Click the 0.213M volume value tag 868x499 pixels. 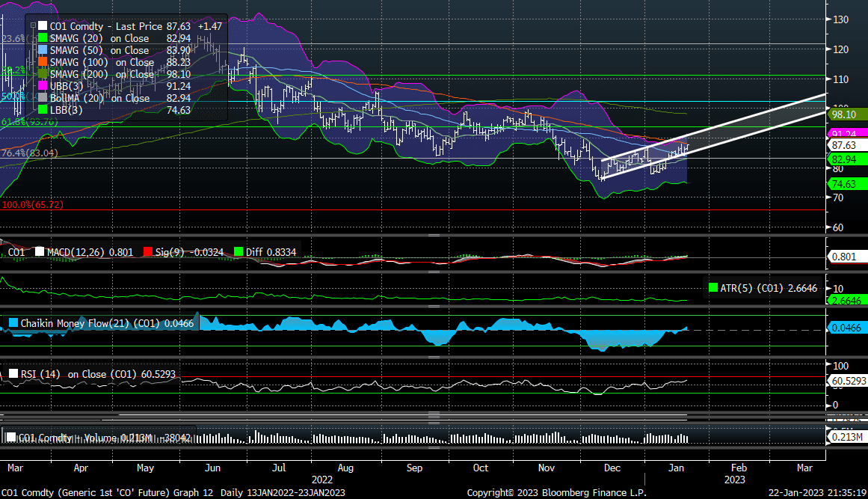click(846, 437)
